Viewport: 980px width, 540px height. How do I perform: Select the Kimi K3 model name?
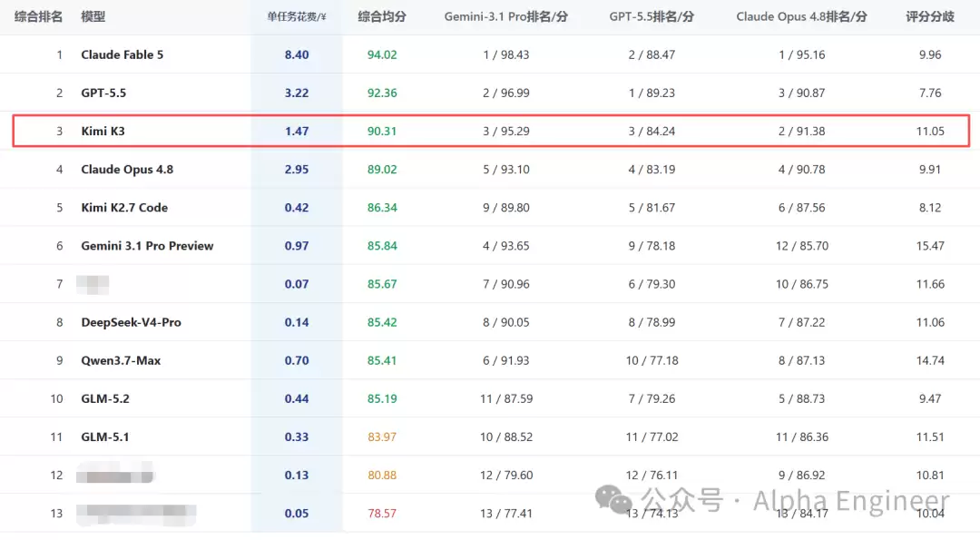(103, 132)
